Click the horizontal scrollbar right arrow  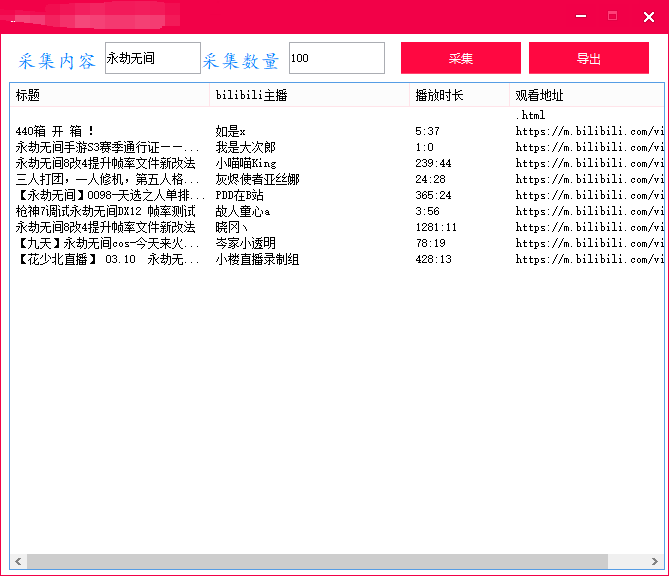(x=655, y=561)
